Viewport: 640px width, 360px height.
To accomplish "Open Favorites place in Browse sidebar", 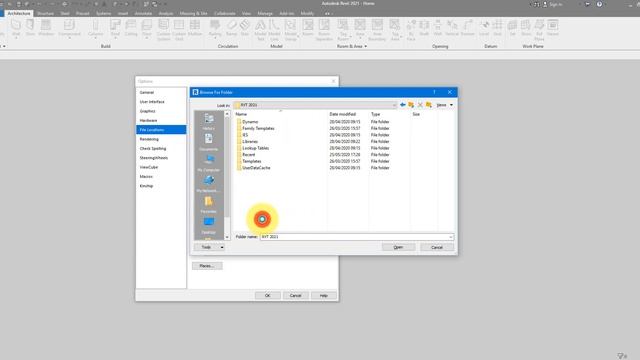I will (x=209, y=204).
